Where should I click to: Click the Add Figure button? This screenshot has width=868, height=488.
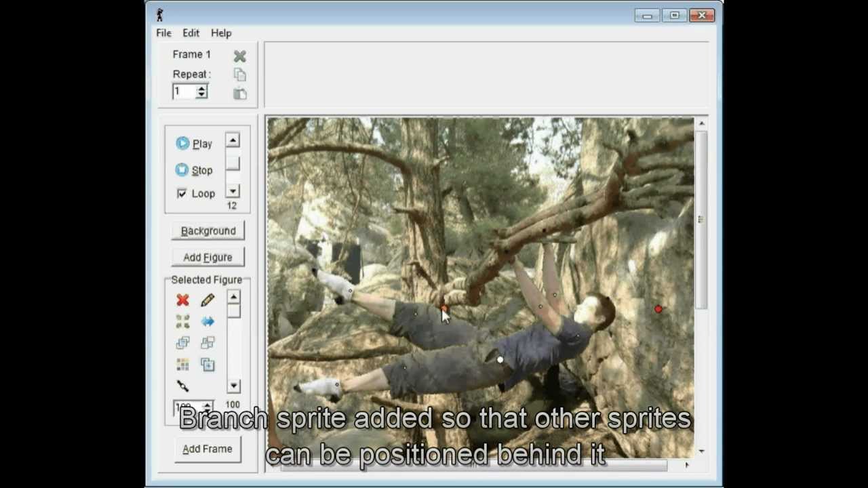208,257
